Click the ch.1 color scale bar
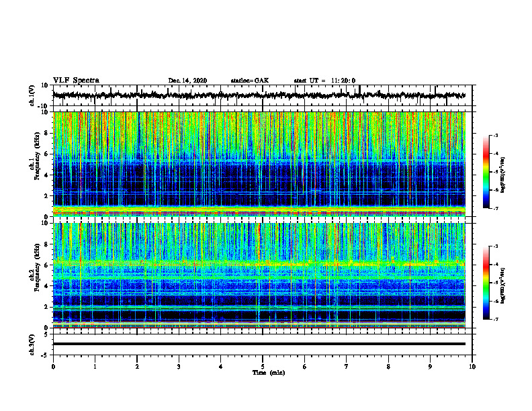 coord(486,172)
